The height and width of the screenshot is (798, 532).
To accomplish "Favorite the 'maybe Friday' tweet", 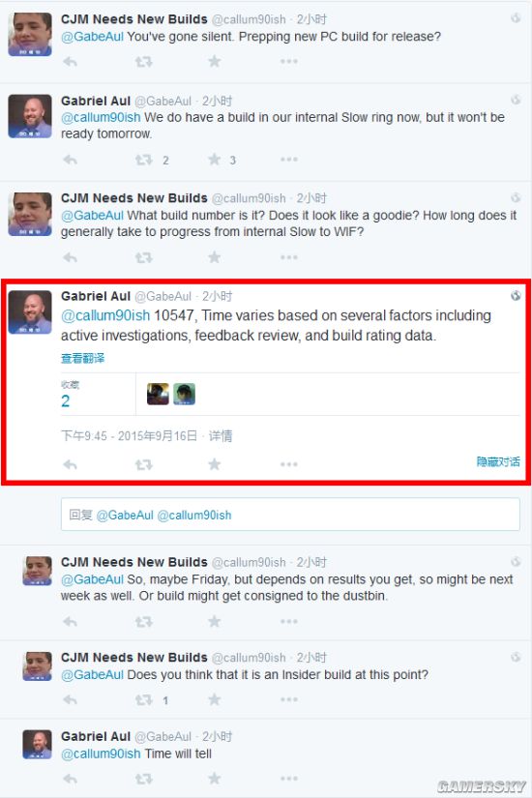I will click(215, 621).
